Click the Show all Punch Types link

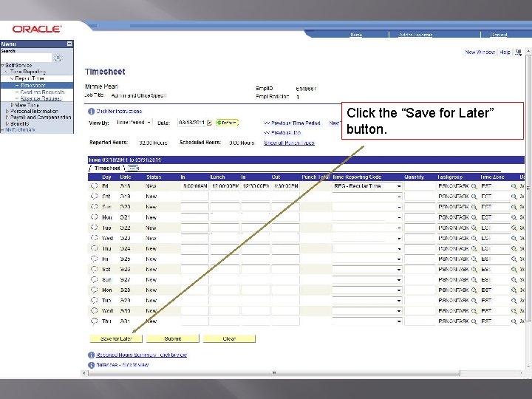point(289,143)
